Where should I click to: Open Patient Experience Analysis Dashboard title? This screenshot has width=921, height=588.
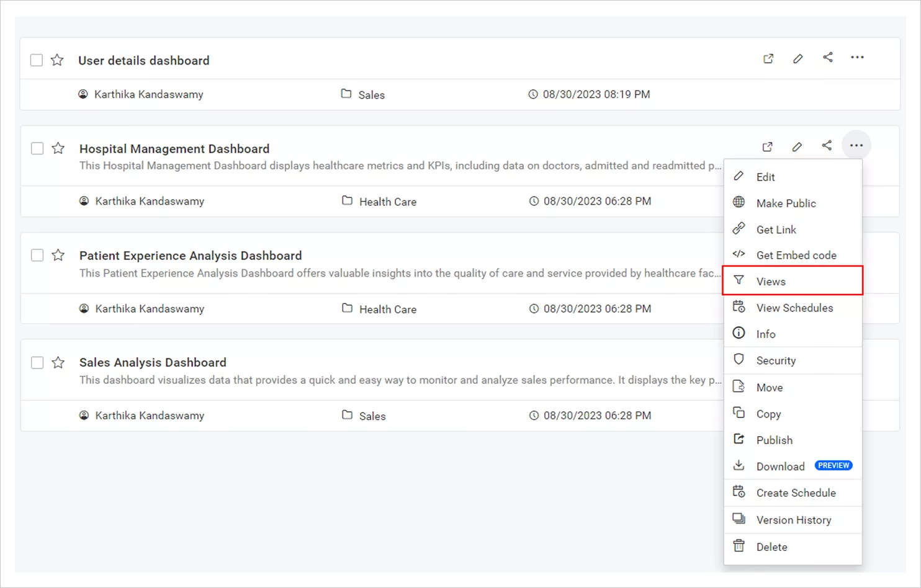coord(191,256)
